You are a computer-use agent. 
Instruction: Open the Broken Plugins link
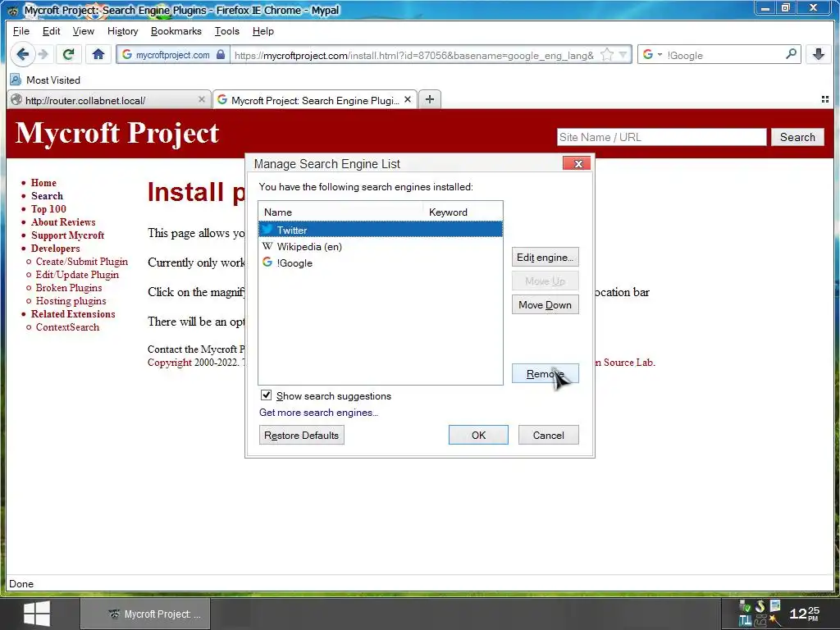click(69, 288)
